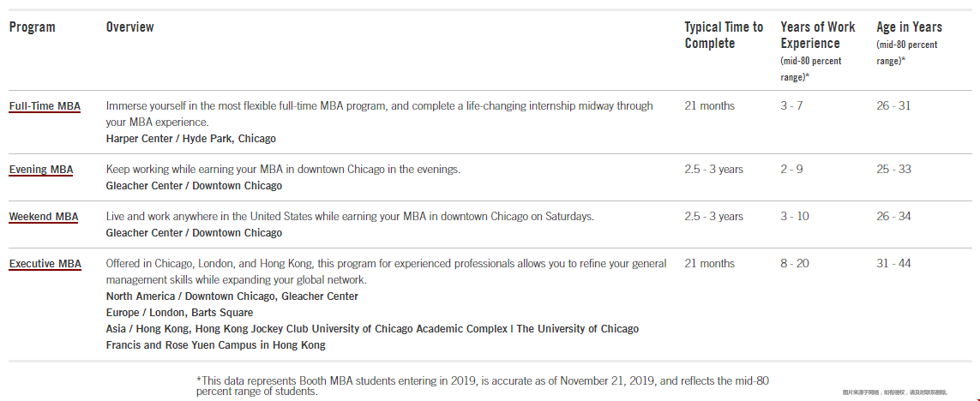Click the Typical Time to Complete header
This screenshot has width=980, height=401.
pos(724,35)
